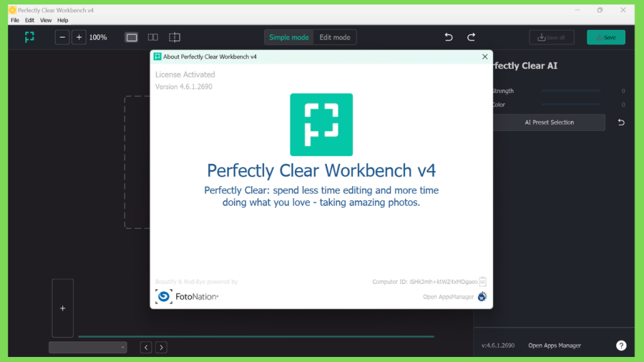The height and width of the screenshot is (362, 644).
Task: Click the Save all button
Action: pyautogui.click(x=552, y=37)
